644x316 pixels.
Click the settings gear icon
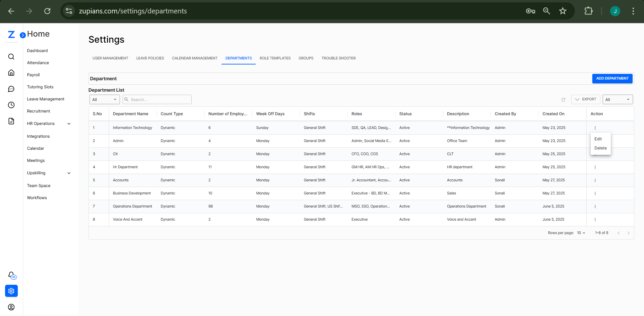11,291
